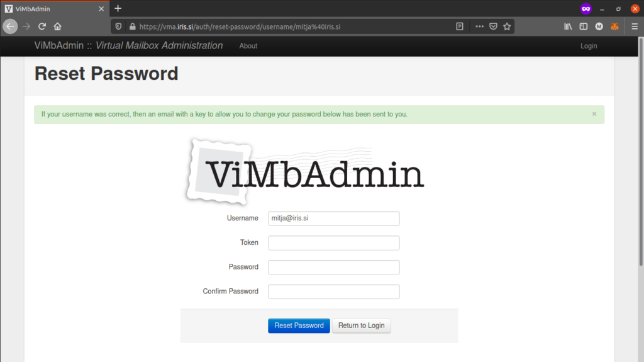644x362 pixels.
Task: Dismiss the green email-sent alert
Action: (x=594, y=114)
